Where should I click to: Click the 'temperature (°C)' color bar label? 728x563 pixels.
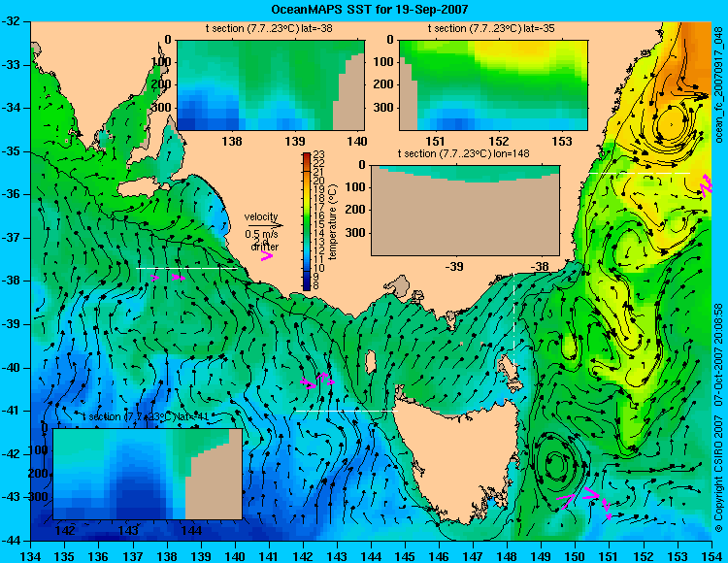(x=332, y=222)
